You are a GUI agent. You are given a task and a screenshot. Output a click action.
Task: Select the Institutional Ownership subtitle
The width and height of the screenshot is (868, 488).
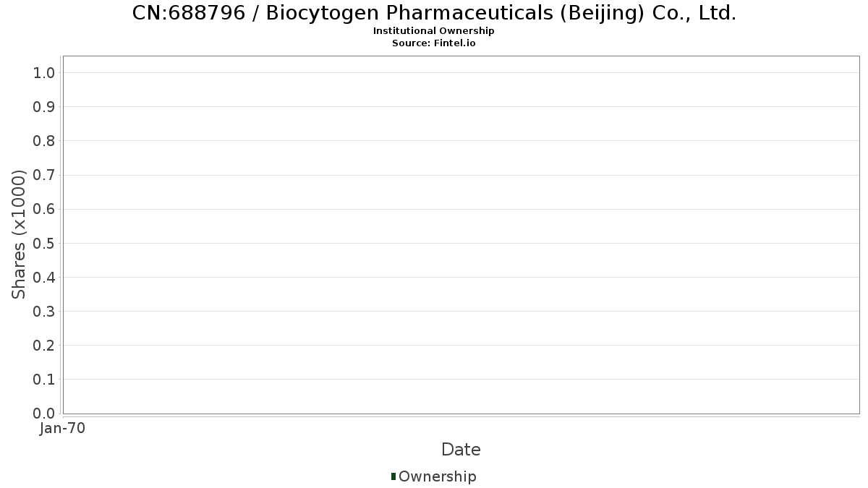434,31
